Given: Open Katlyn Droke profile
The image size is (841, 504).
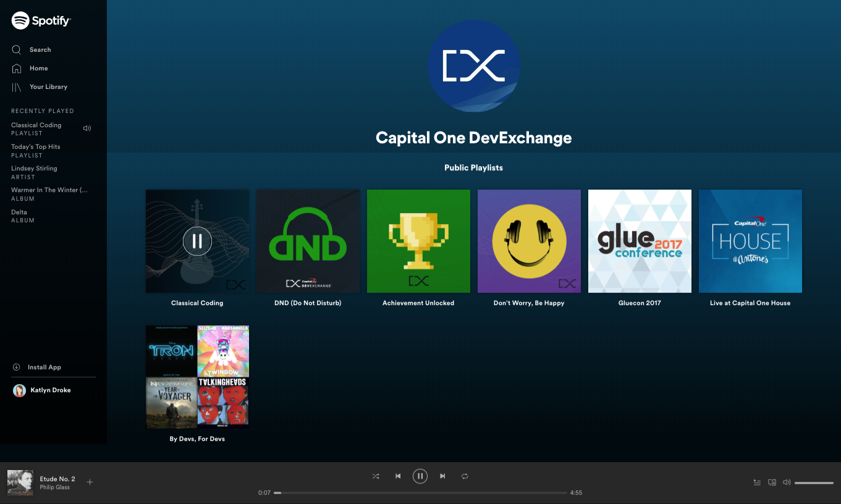Looking at the screenshot, I should [x=51, y=390].
